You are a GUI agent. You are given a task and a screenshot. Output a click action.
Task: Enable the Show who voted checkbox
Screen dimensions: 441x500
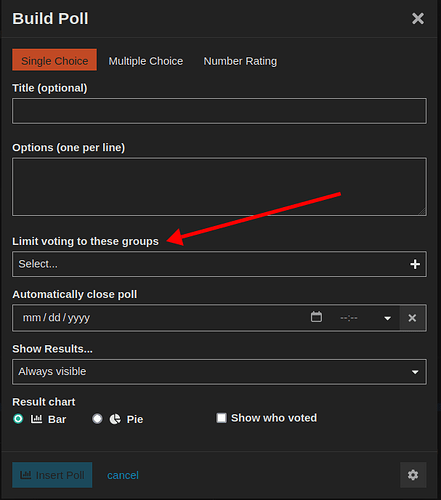[221, 418]
